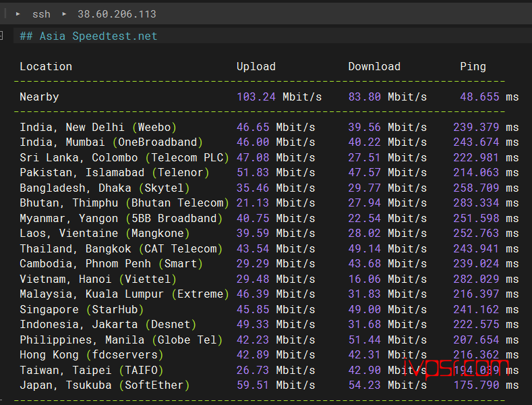Select 'Hong Kong (fdcservers)' row
532x405 pixels.
tap(269, 355)
